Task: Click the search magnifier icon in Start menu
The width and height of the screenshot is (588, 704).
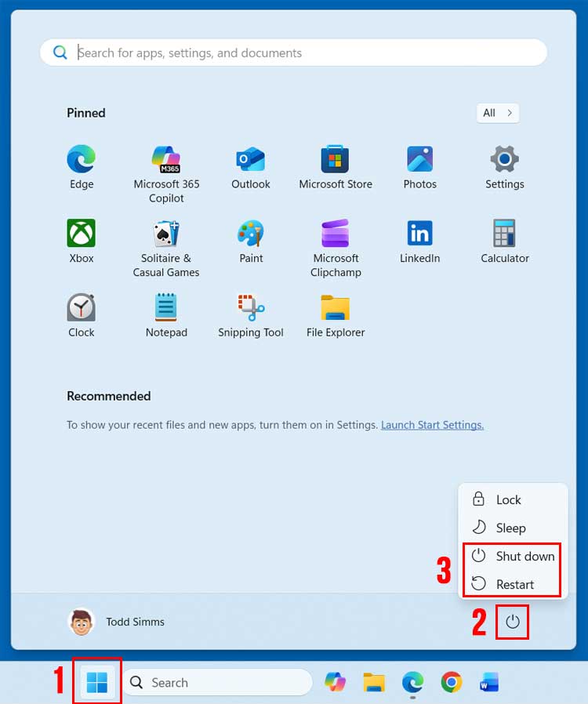Action: pos(60,53)
